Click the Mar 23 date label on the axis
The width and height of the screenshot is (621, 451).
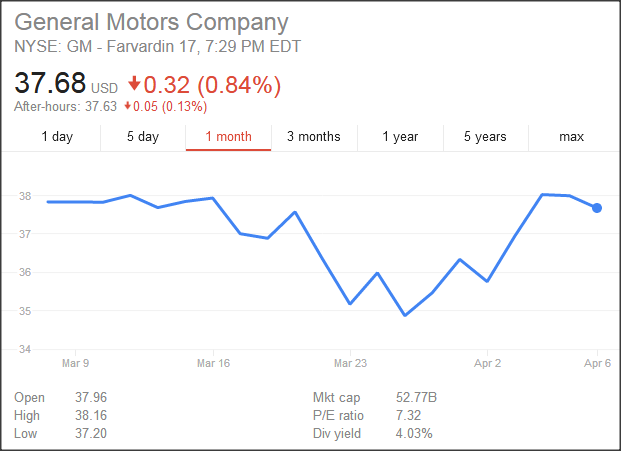click(x=351, y=363)
